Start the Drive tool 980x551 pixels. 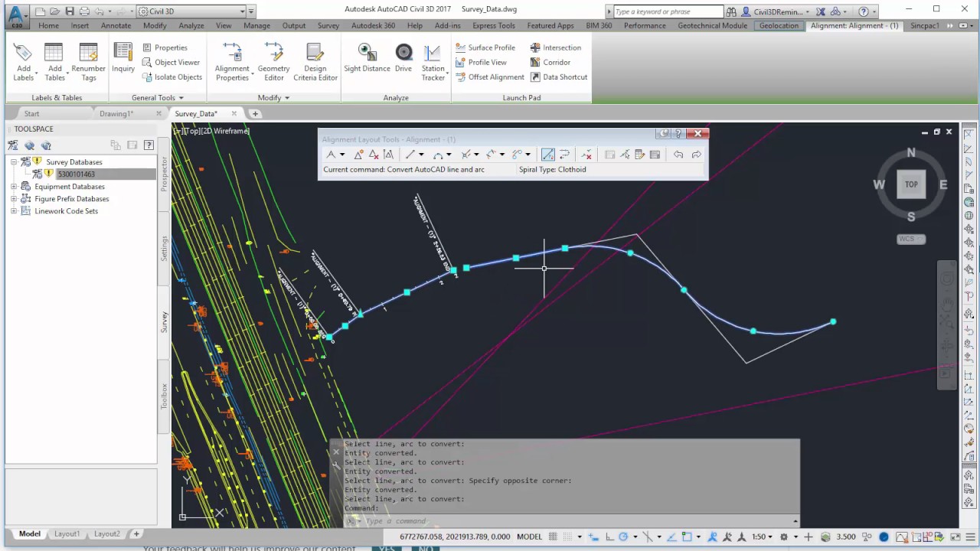(403, 58)
